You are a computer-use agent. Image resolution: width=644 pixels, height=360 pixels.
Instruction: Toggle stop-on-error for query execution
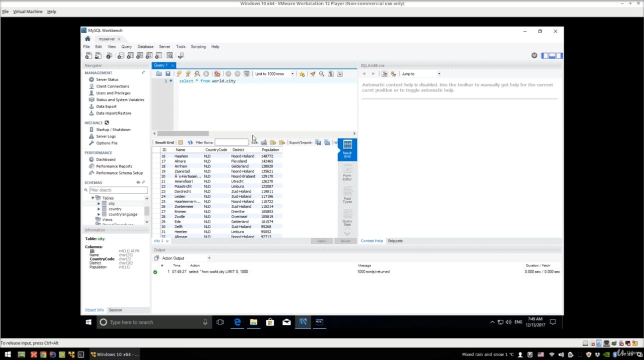tap(217, 74)
